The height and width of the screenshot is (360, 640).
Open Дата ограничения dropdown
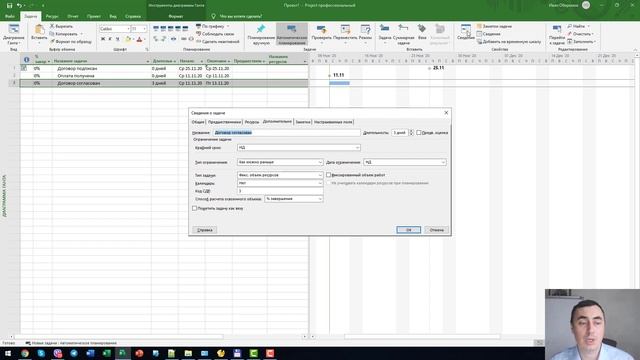443,162
